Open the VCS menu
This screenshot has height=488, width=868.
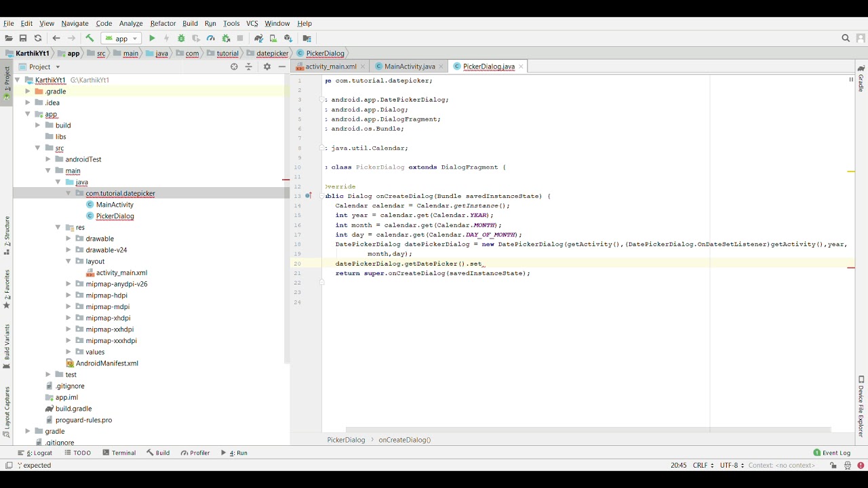point(252,23)
